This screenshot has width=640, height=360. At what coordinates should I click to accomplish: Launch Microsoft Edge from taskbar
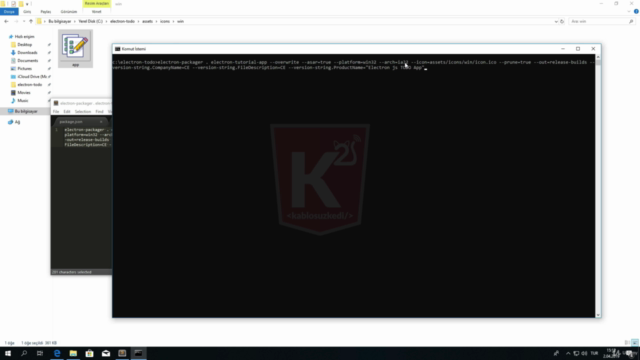coord(57,353)
